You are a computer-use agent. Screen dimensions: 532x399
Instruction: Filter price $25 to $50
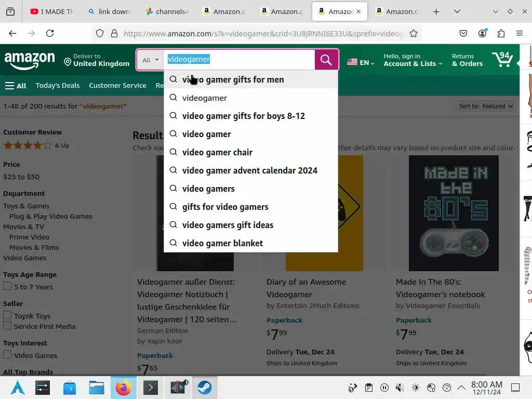point(21,177)
